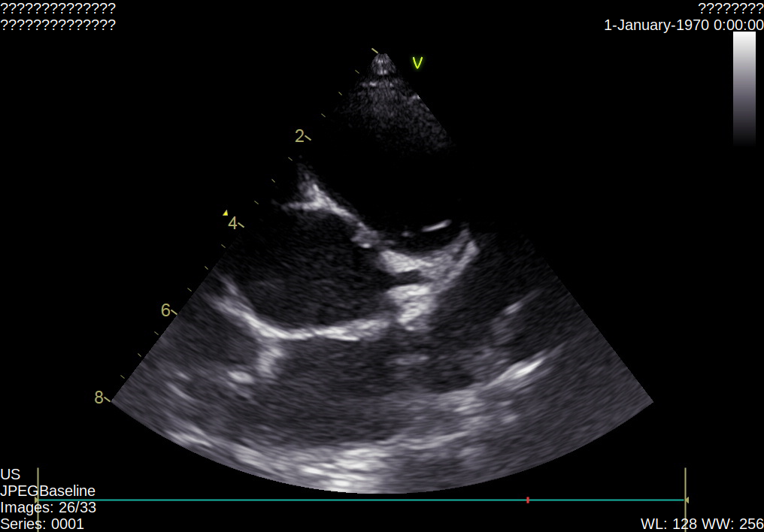This screenshot has width=764, height=532.
Task: Select the JPEGBaseline compression label
Action: [48, 490]
